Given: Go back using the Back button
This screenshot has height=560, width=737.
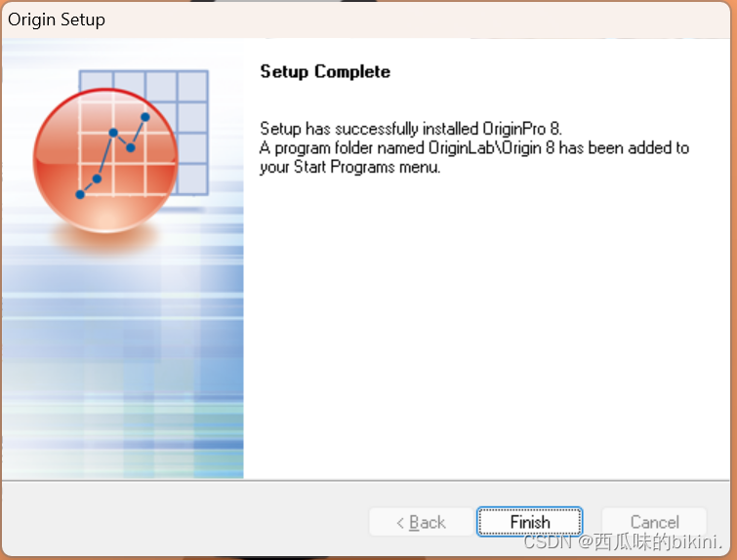Looking at the screenshot, I should point(421,522).
